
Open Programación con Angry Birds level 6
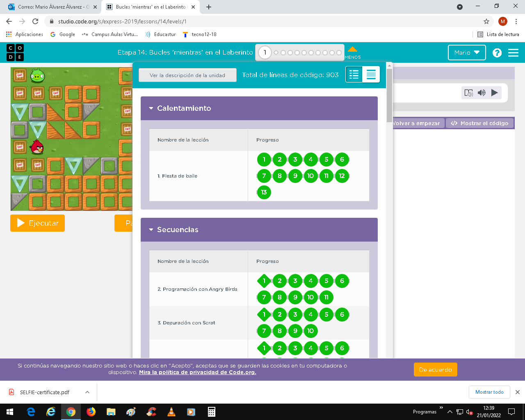342,281
